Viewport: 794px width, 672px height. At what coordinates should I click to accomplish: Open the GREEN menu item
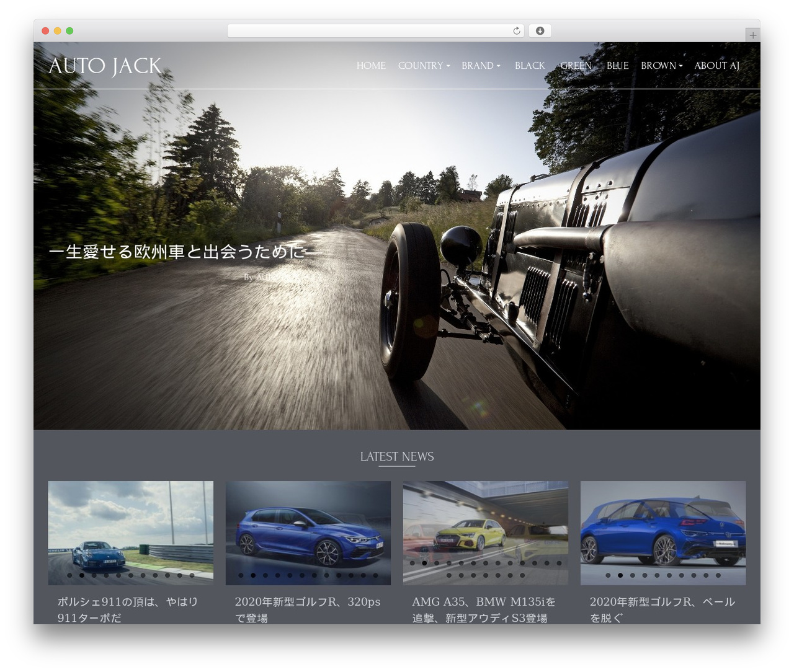[x=576, y=66]
